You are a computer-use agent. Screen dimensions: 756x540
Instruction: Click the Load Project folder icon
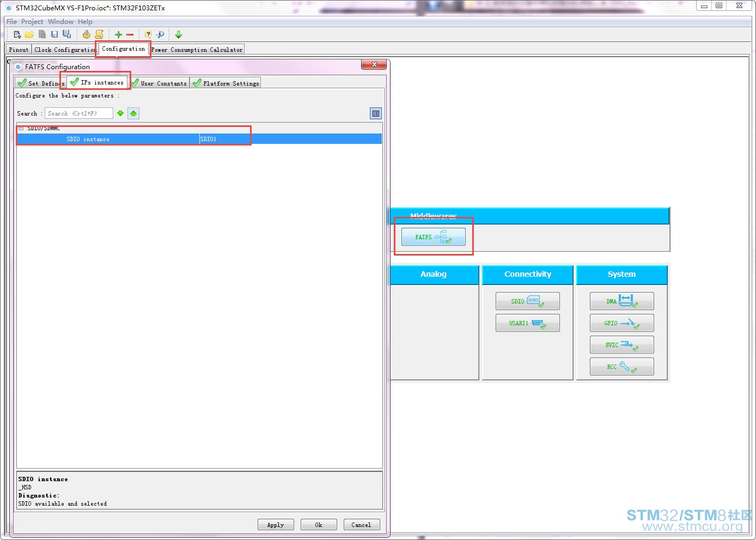click(29, 34)
